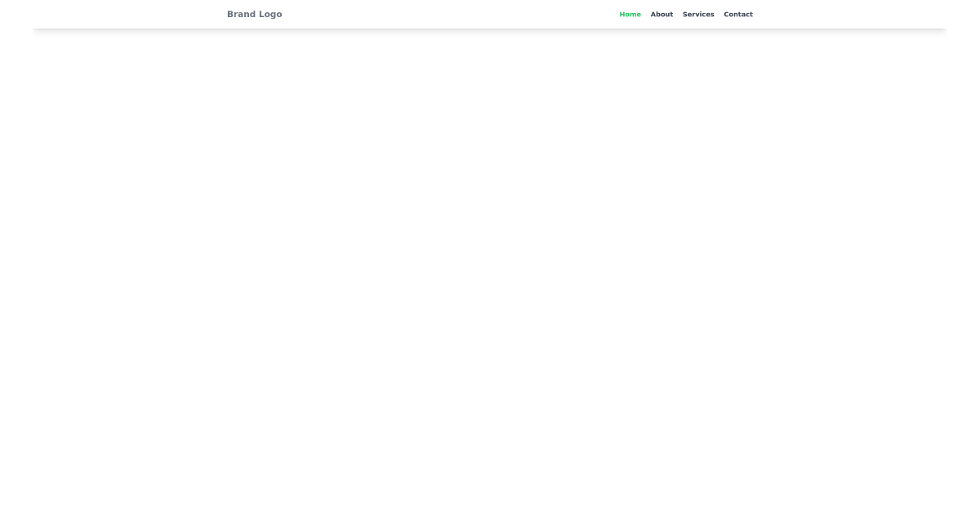Select Services between About and Contact
980x514 pixels.
[x=698, y=14]
